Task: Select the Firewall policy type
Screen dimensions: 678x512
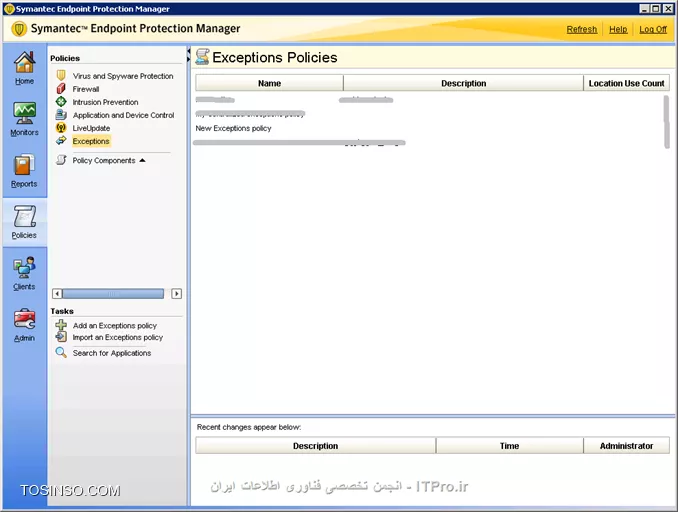Action: 86,89
